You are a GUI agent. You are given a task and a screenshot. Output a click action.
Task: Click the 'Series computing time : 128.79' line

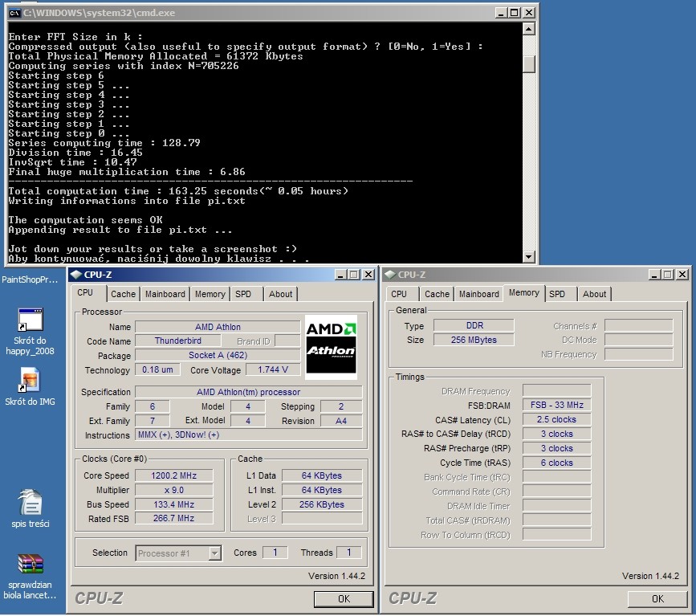pyautogui.click(x=104, y=144)
